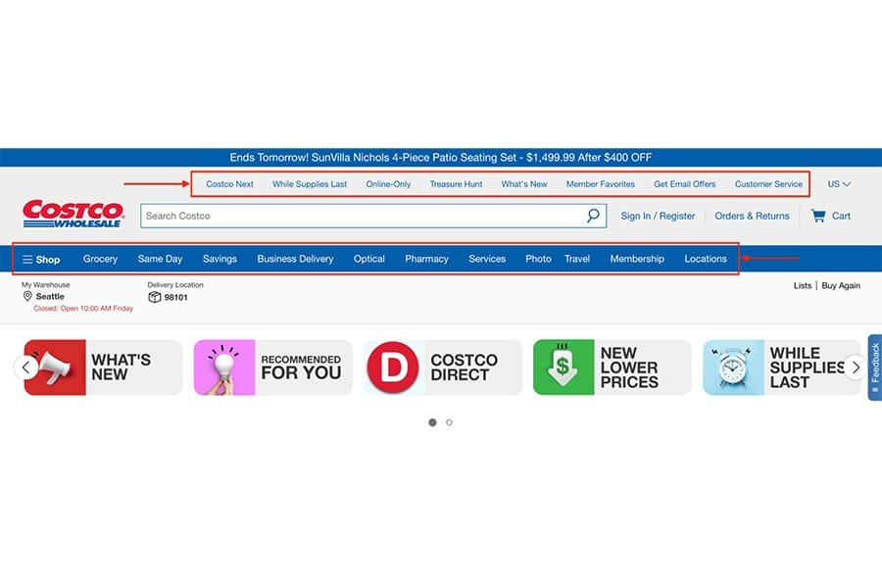Screen dimensions: 882x588
Task: Follow the Customer Service link
Action: point(768,184)
